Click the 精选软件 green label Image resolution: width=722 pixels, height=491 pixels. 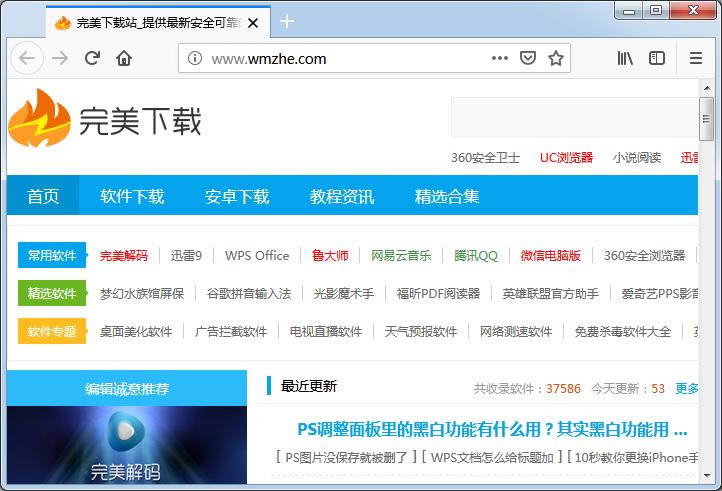52,293
